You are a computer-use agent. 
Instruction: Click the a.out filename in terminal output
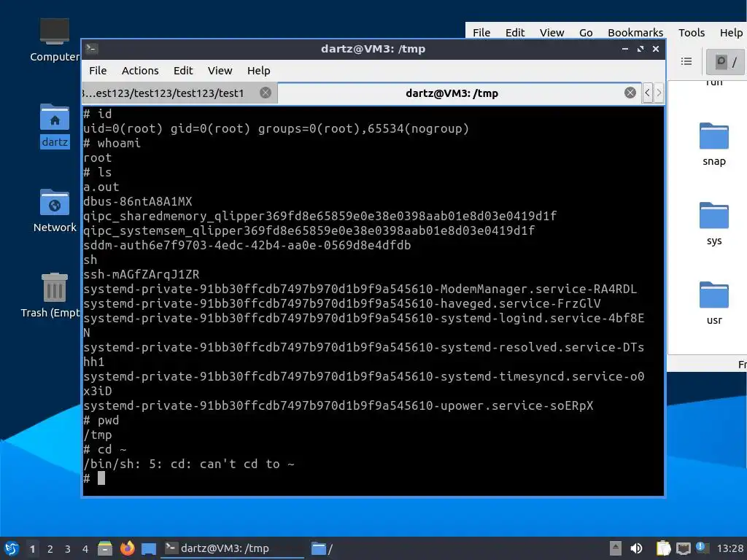click(101, 187)
